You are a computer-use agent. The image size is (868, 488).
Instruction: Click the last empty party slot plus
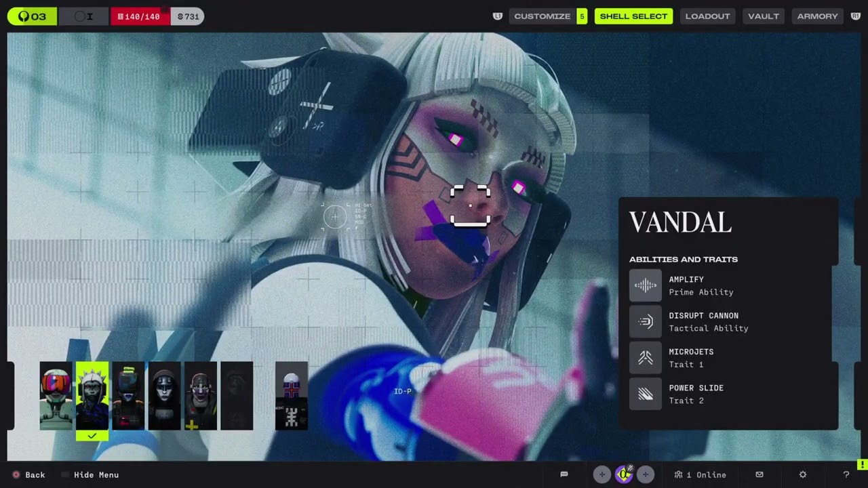coord(645,474)
